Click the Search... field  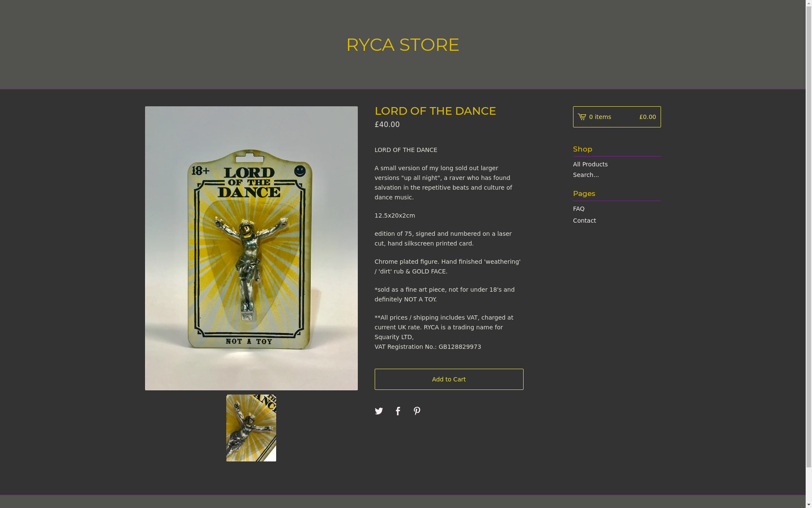617,175
